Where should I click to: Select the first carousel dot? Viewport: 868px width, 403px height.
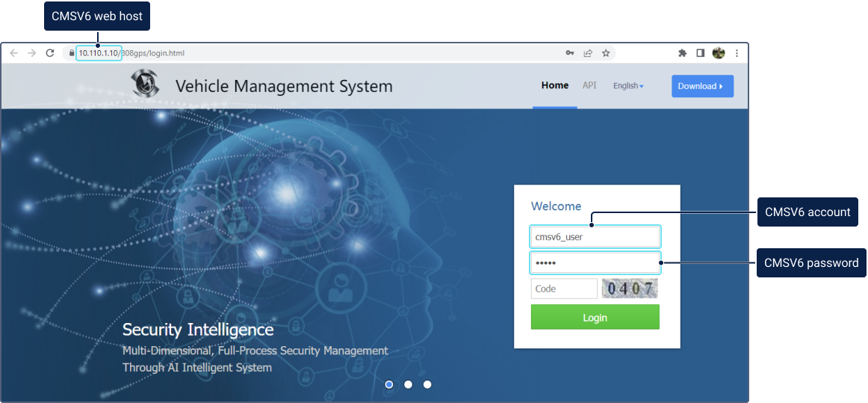pos(389,384)
